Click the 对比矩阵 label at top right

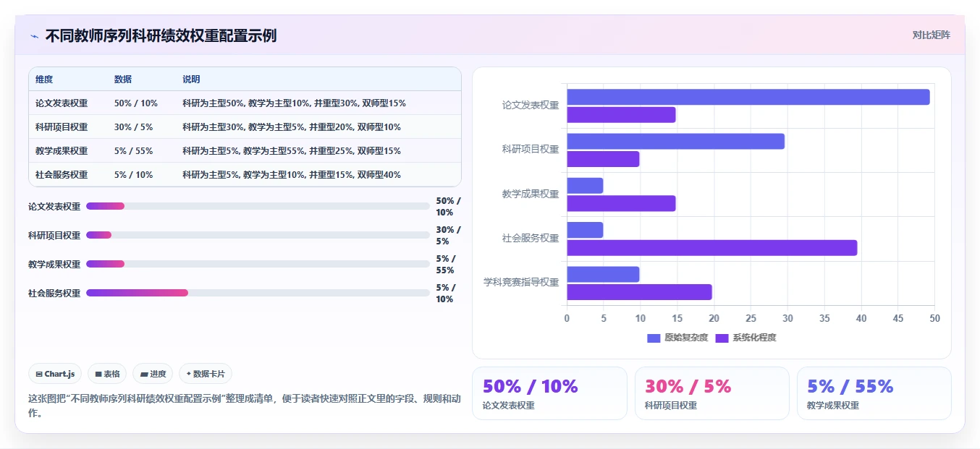(931, 35)
